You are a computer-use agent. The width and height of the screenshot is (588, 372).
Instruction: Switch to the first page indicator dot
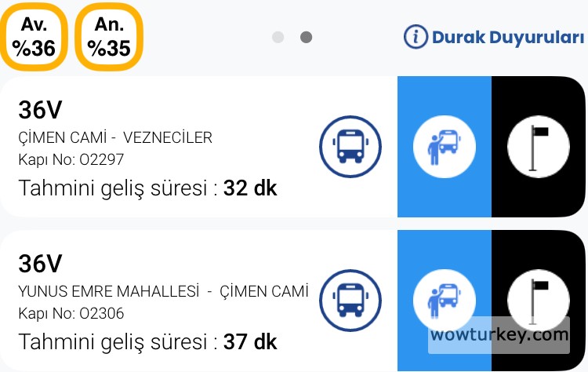278,37
